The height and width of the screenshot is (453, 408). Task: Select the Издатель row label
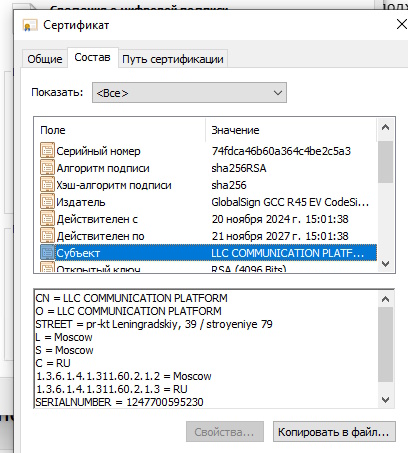coord(81,202)
